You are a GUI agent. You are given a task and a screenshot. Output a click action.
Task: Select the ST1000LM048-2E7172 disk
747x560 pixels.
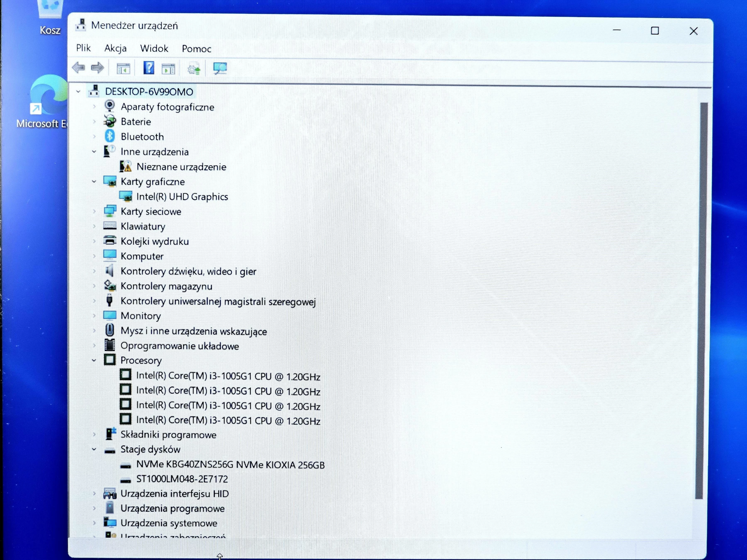(182, 479)
